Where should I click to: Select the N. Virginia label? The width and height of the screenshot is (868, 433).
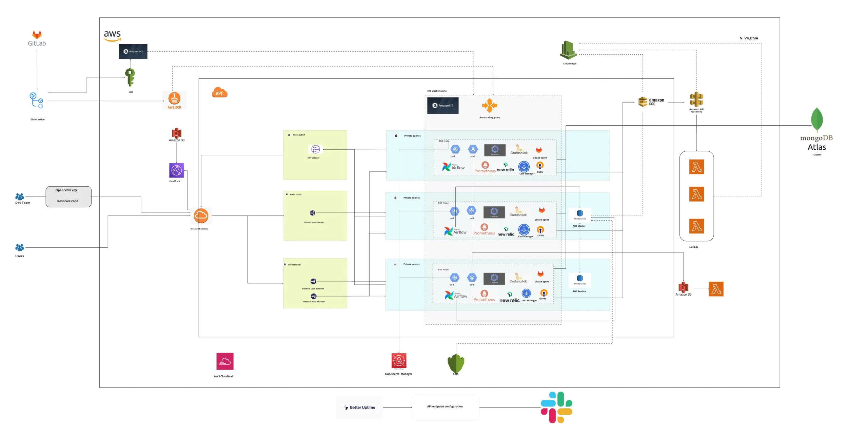(x=748, y=38)
